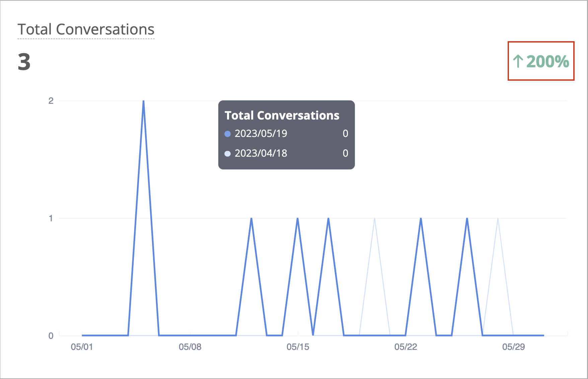Click the 05/01 x-axis date label
The width and height of the screenshot is (588, 379).
coord(82,347)
